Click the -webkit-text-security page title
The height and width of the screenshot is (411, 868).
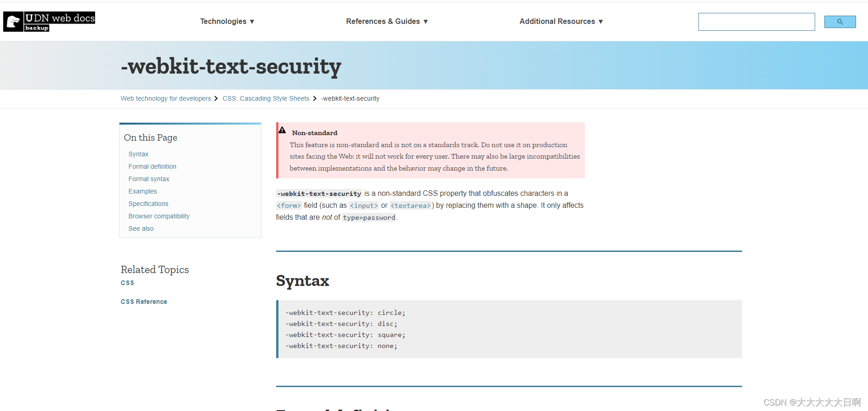click(231, 67)
